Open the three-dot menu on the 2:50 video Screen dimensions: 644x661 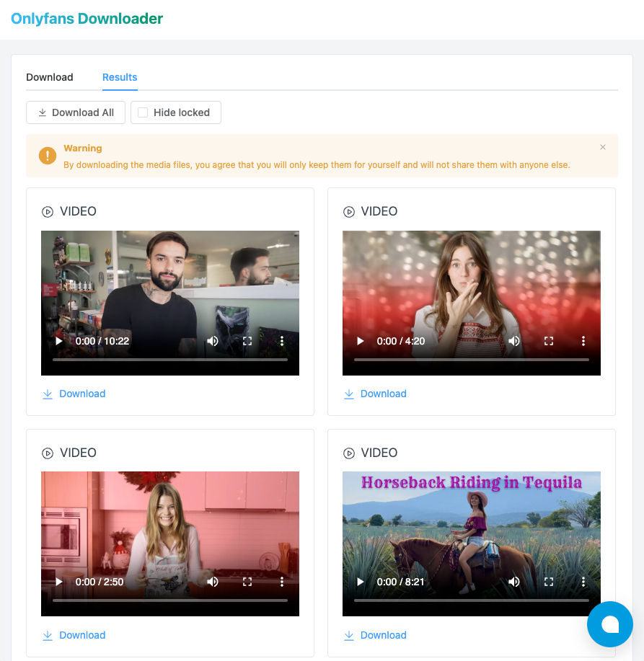click(282, 582)
